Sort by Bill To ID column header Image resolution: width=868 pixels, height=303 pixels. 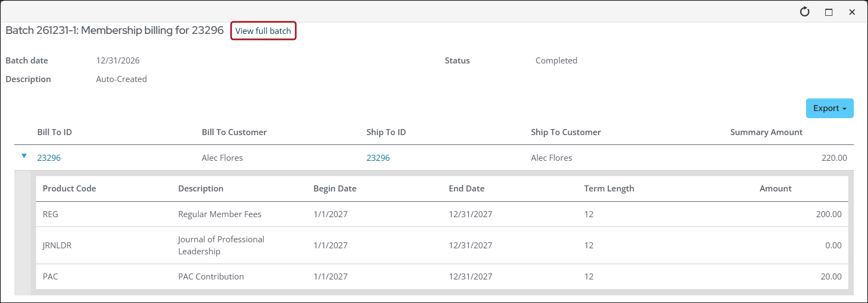[54, 132]
